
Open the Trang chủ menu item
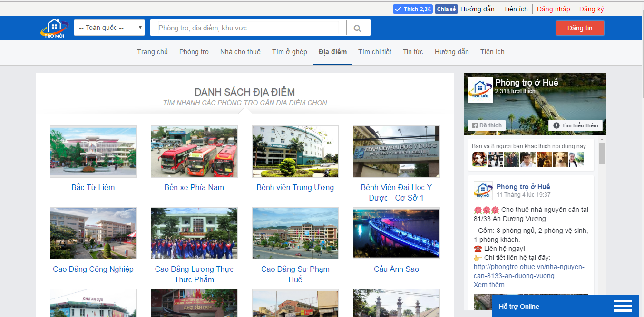[x=152, y=52]
